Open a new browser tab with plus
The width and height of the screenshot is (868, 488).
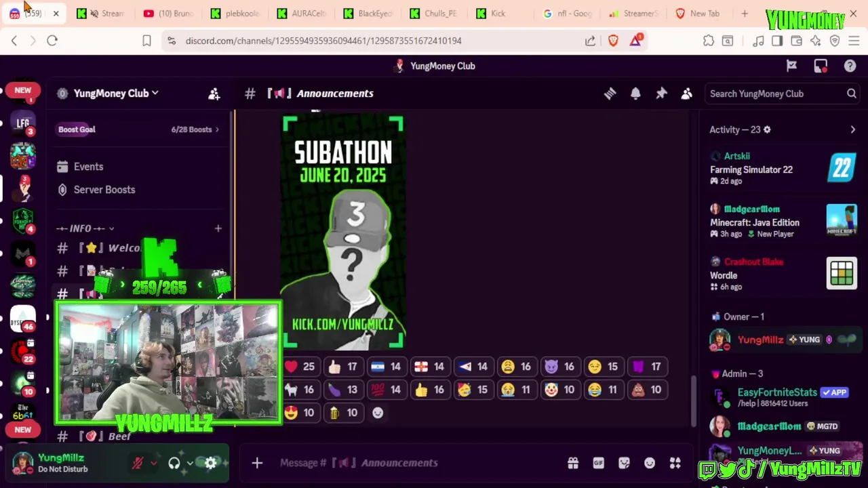click(745, 14)
